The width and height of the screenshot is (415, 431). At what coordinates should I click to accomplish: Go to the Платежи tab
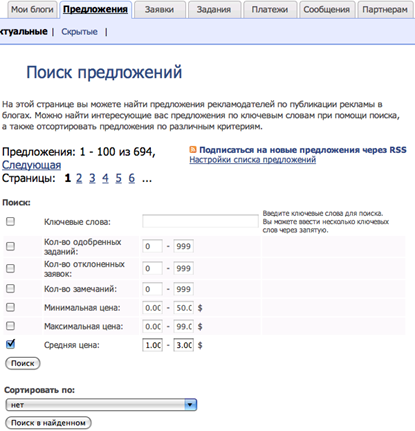pyautogui.click(x=270, y=10)
